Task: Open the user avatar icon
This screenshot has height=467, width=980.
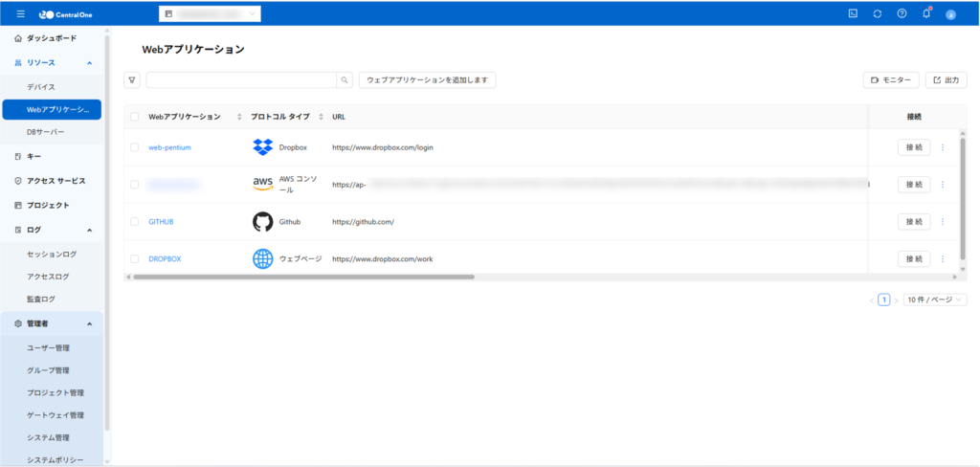Action: pyautogui.click(x=950, y=14)
